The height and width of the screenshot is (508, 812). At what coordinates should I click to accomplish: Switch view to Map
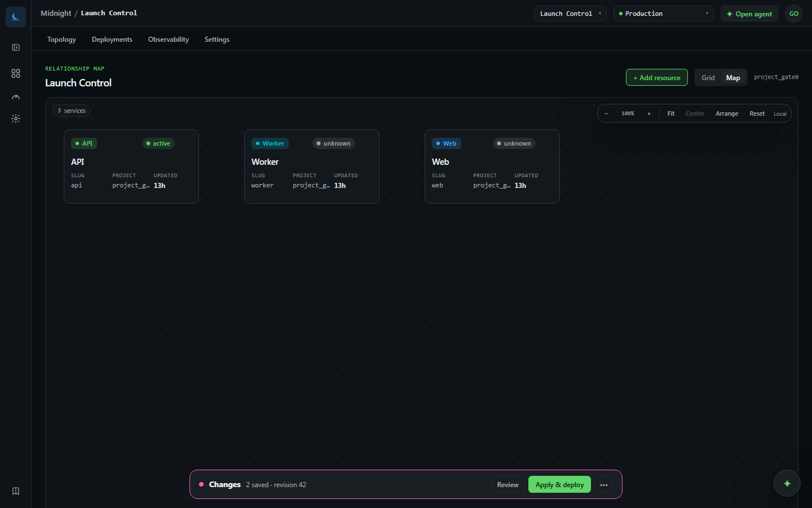tap(733, 78)
